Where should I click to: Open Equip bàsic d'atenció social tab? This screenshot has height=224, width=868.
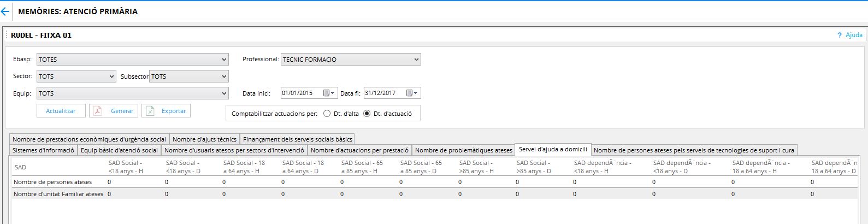point(119,150)
